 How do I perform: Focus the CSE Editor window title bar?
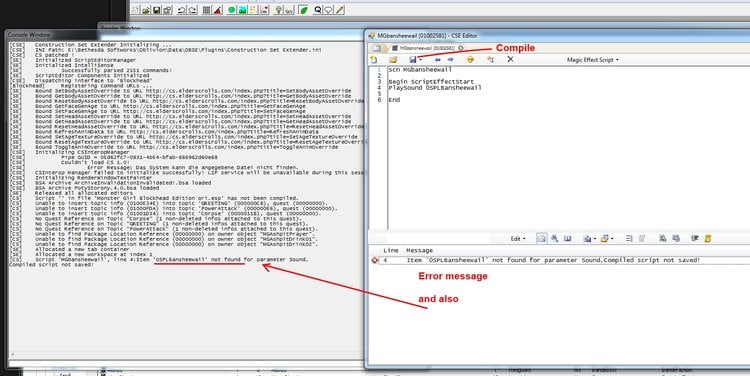point(558,35)
